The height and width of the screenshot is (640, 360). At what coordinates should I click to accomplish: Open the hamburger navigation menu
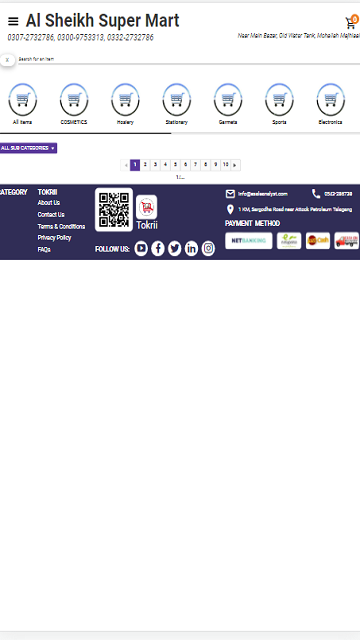coord(13,21)
